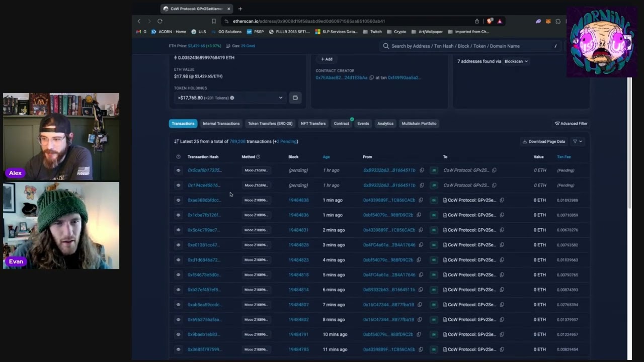Open the browser share icon
Viewport: 644px width, 362px height.
click(x=477, y=21)
